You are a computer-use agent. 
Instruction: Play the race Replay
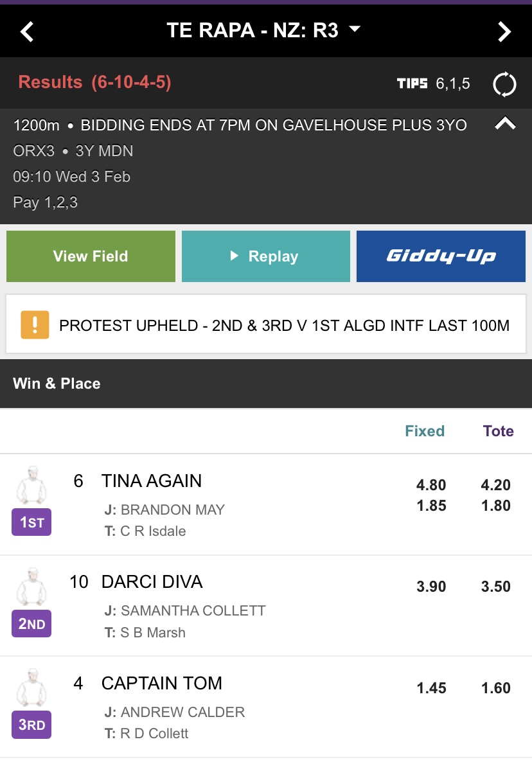tap(266, 256)
